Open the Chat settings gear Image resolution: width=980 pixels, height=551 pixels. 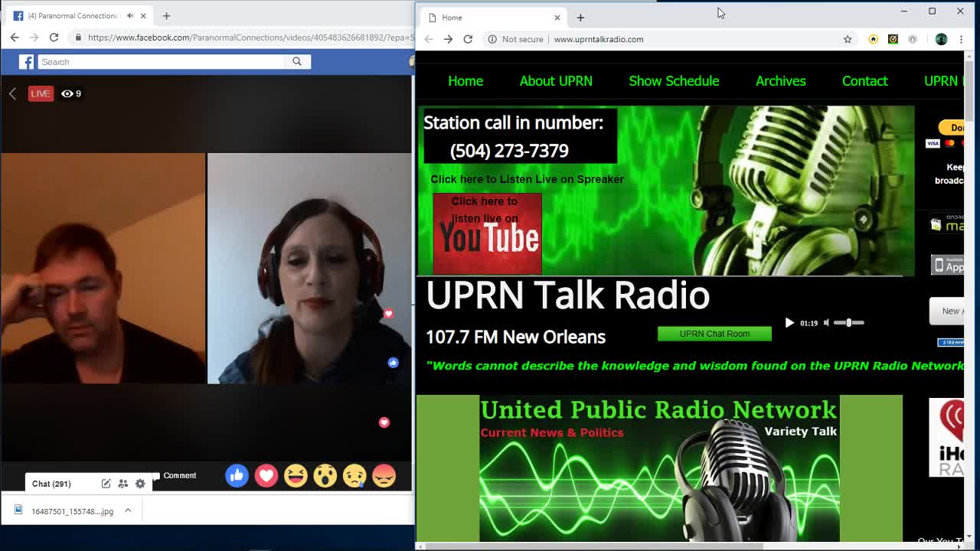[x=140, y=484]
